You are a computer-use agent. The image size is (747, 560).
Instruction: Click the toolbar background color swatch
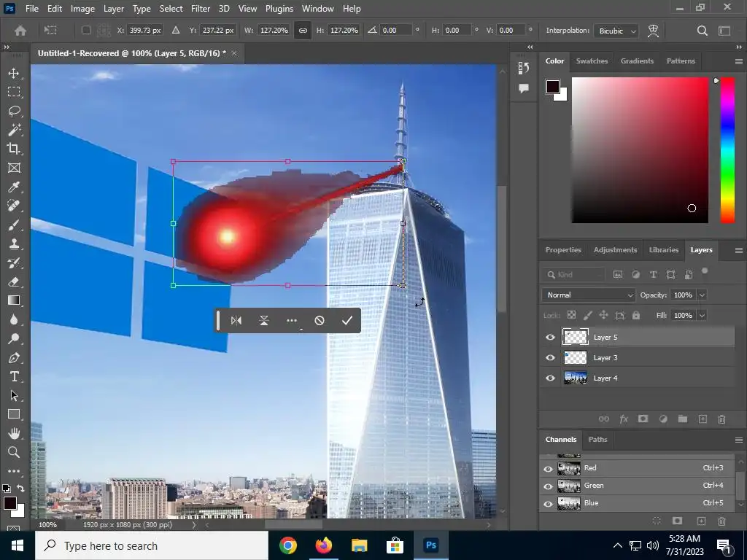20,512
